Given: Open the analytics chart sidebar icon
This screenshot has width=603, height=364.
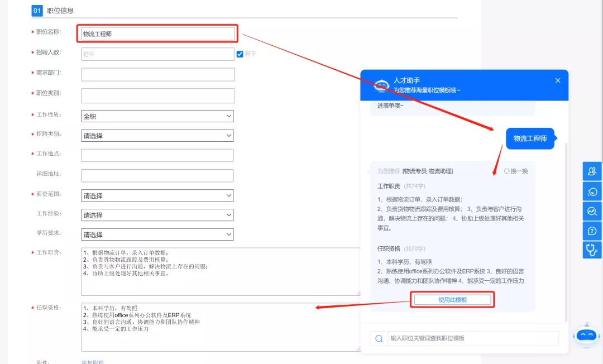Looking at the screenshot, I should (x=592, y=211).
